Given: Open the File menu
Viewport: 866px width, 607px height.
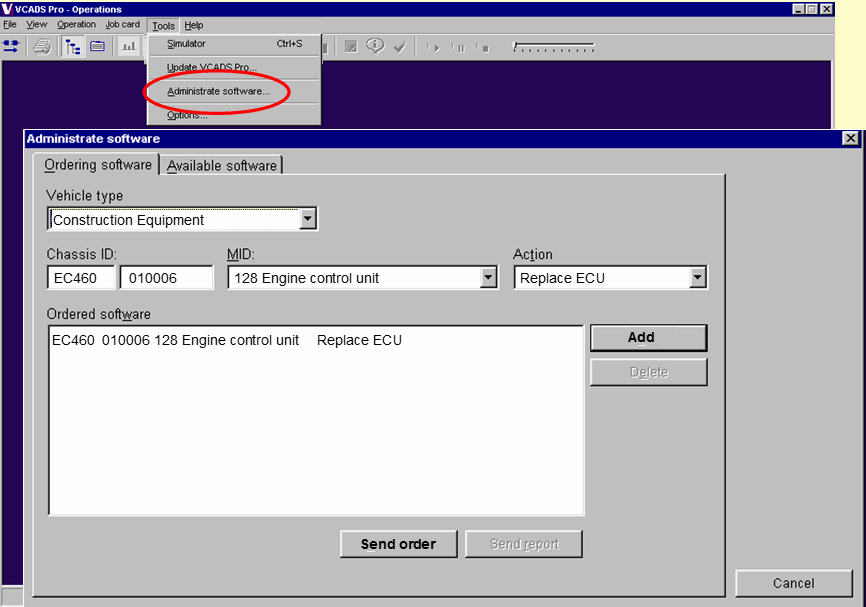Looking at the screenshot, I should coord(10,25).
